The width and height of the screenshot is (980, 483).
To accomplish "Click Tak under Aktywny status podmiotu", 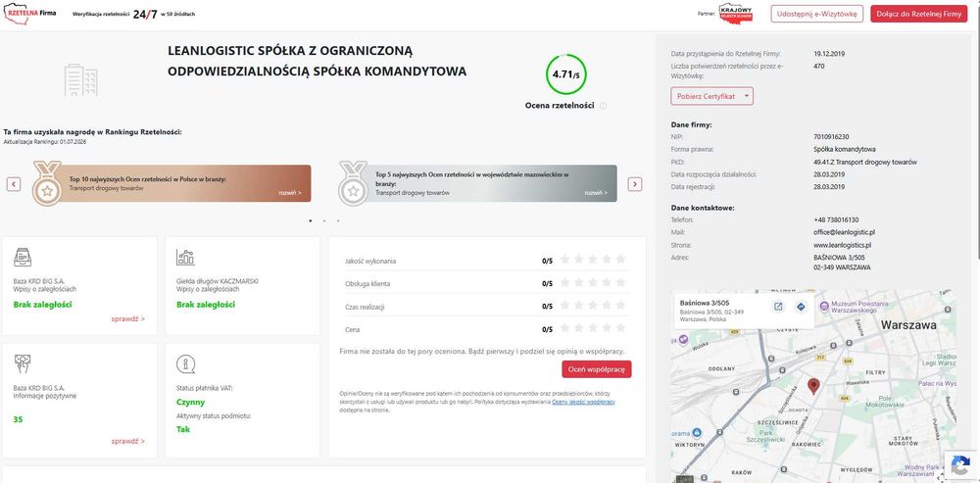I will coord(183,430).
